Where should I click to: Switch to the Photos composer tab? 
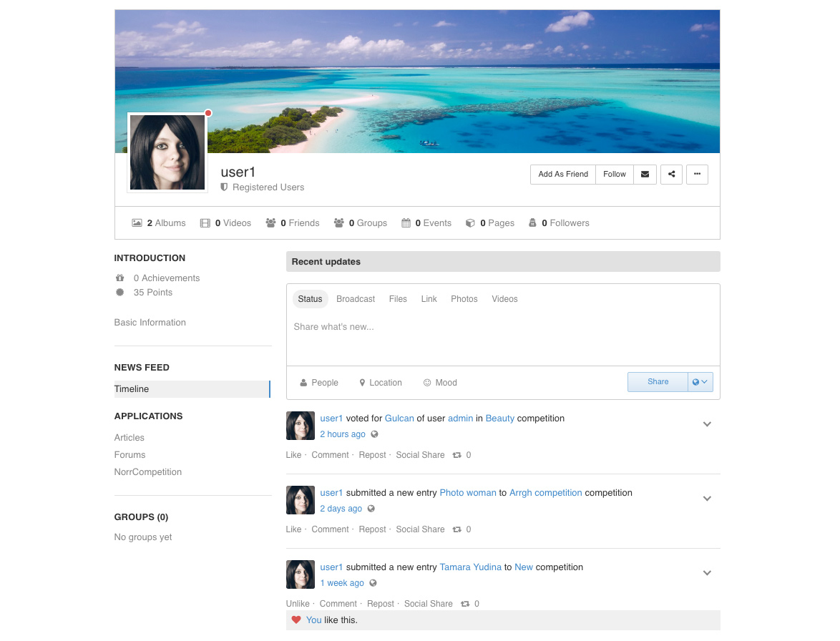[464, 299]
